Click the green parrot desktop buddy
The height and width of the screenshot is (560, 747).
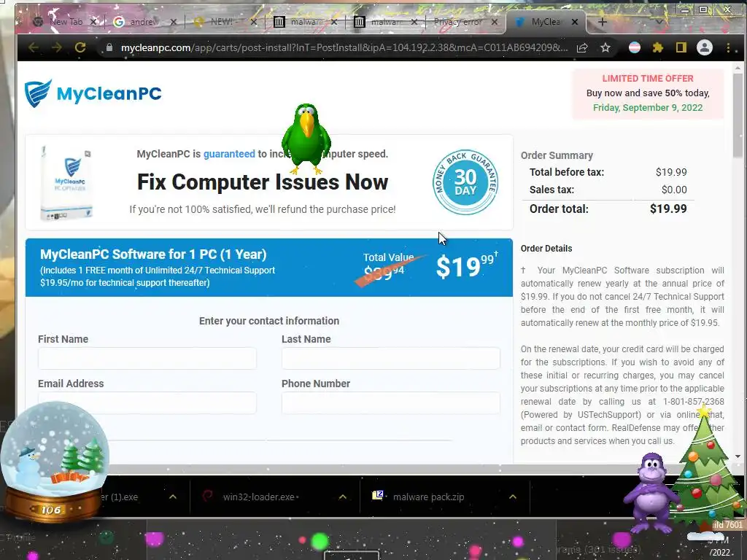coord(306,138)
